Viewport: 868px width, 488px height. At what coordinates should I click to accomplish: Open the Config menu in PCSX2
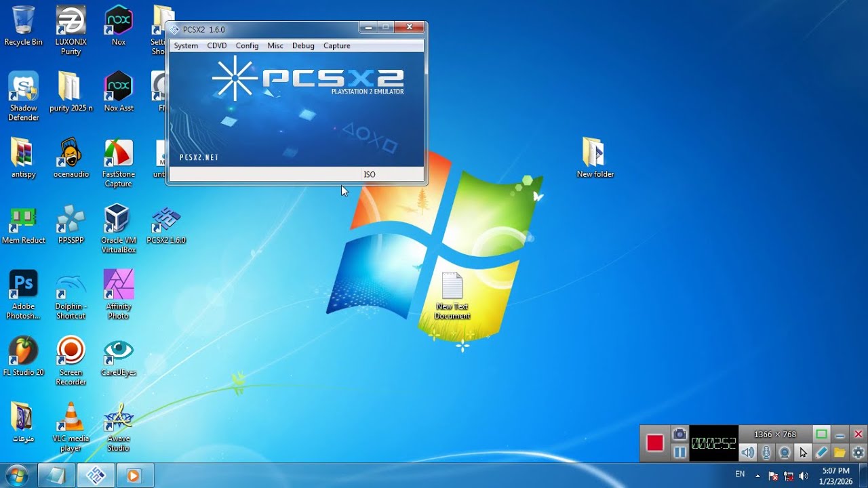click(x=247, y=45)
